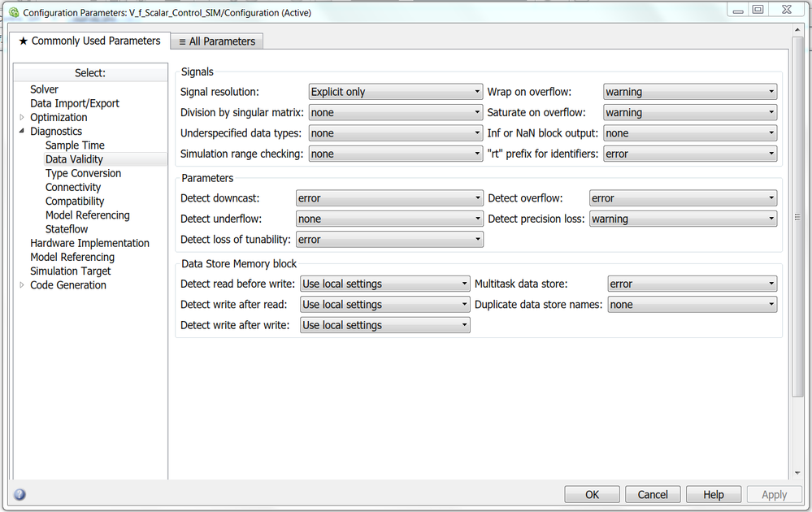Open the Stateflow diagnostics page
812x512 pixels.
[67, 229]
